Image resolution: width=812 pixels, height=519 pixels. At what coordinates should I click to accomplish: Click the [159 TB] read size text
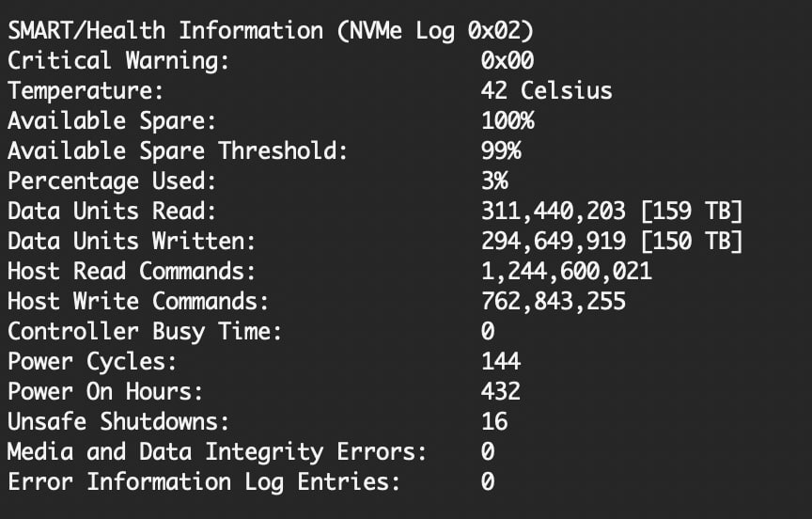click(x=692, y=211)
